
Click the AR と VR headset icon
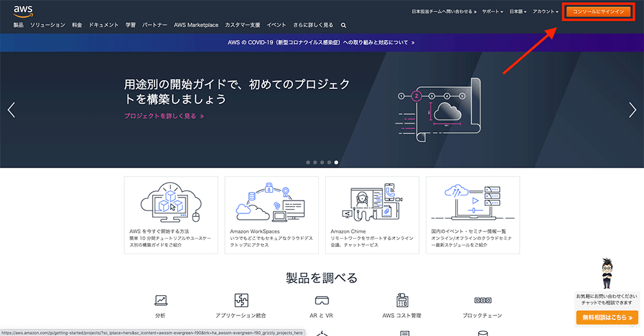click(321, 301)
